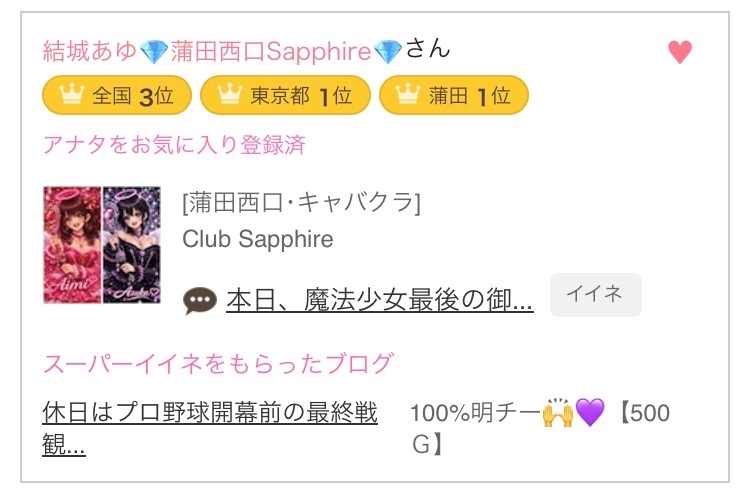Click the speech bubble comment icon
The height and width of the screenshot is (501, 750).
coord(201,300)
